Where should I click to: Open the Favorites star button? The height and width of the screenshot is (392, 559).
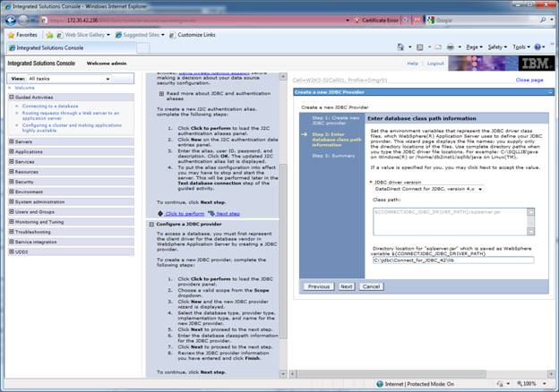tap(22, 34)
